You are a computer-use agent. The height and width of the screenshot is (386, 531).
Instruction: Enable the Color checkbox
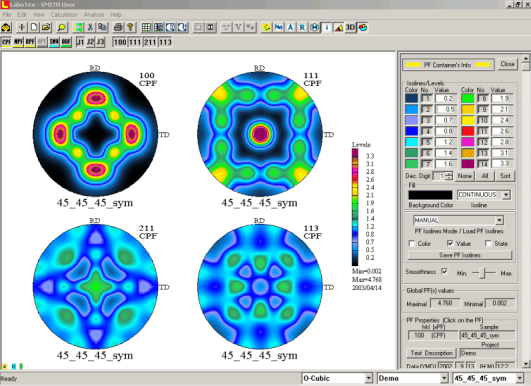412,243
